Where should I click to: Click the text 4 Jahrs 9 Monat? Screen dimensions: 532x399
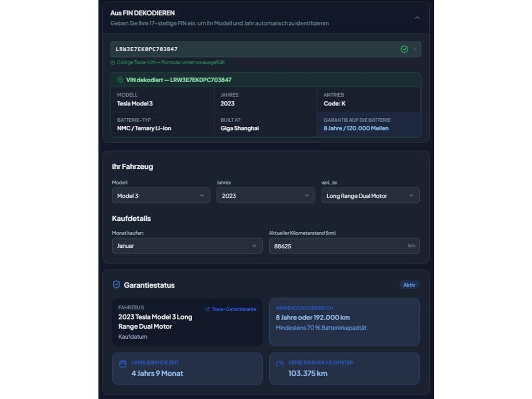(x=157, y=373)
